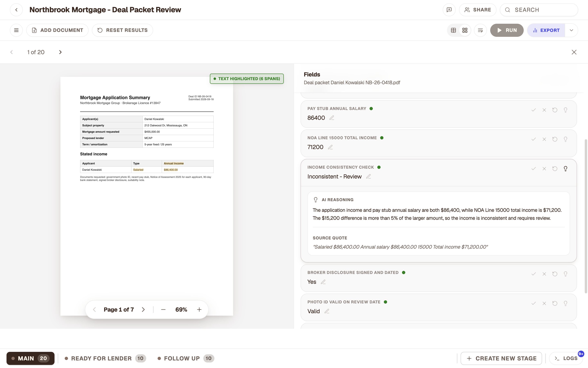Approve Income Consistency Check result
This screenshot has width=588, height=368.
click(533, 169)
